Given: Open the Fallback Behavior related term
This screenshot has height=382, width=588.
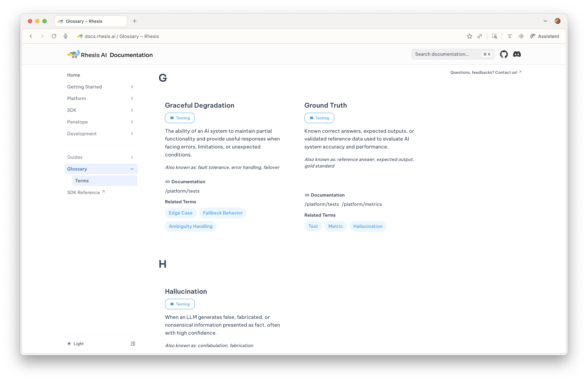Looking at the screenshot, I should click(223, 213).
